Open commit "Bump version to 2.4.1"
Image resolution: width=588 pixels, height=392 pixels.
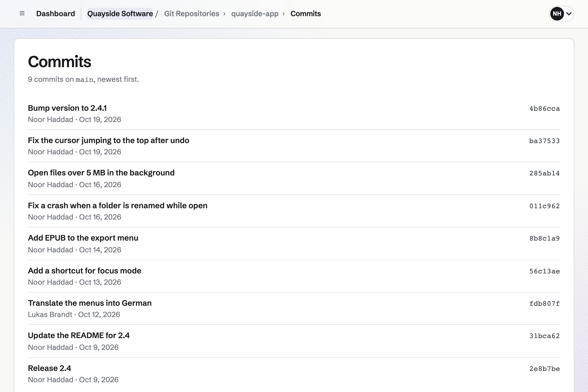tap(67, 108)
